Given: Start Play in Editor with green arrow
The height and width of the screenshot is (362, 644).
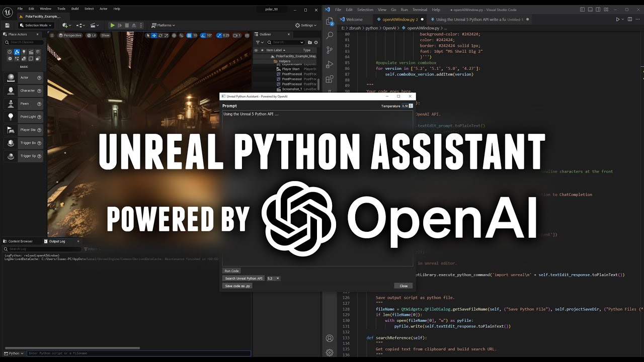Looking at the screenshot, I should pyautogui.click(x=113, y=25).
